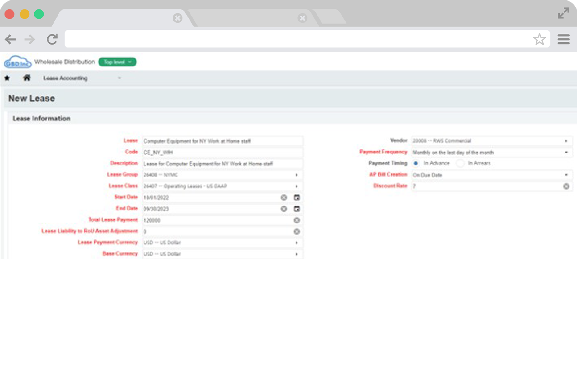
Task: Clear the Start Date field
Action: tap(284, 197)
